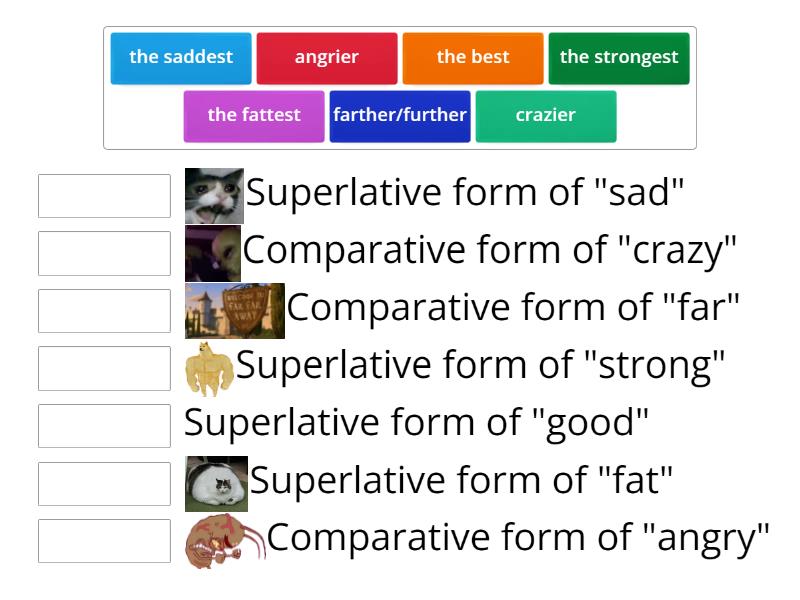
Task: Select the blank beside comparative of crazy
Action: point(105,253)
